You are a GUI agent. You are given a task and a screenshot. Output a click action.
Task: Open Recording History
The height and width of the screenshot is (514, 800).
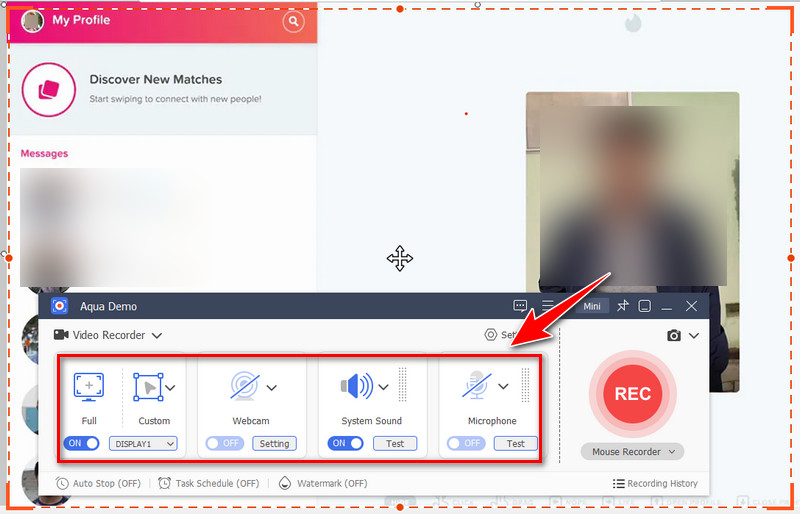pos(655,484)
